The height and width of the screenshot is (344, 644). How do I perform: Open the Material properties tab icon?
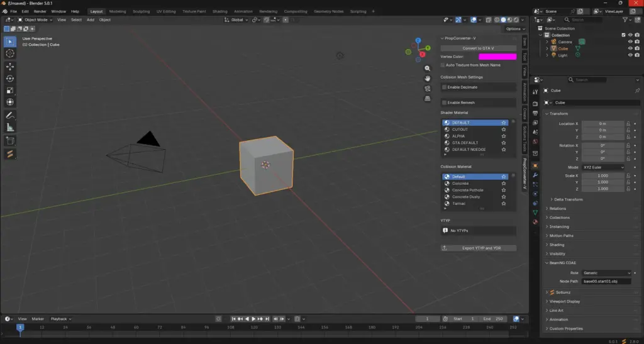coord(535,222)
